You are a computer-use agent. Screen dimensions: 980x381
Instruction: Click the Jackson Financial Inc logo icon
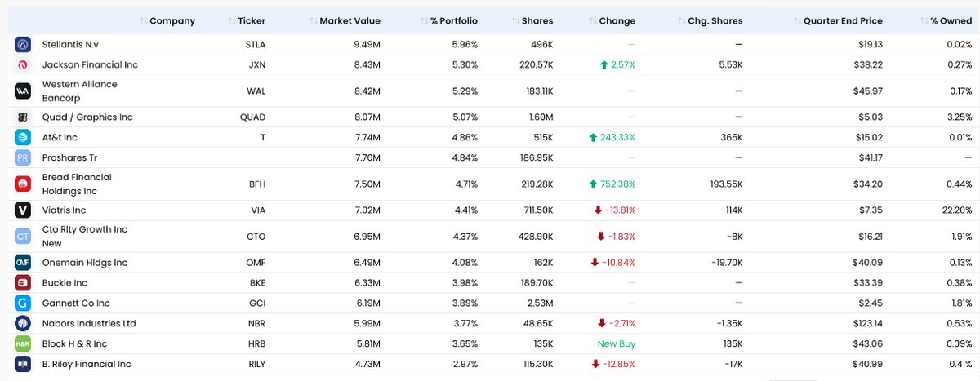click(23, 64)
